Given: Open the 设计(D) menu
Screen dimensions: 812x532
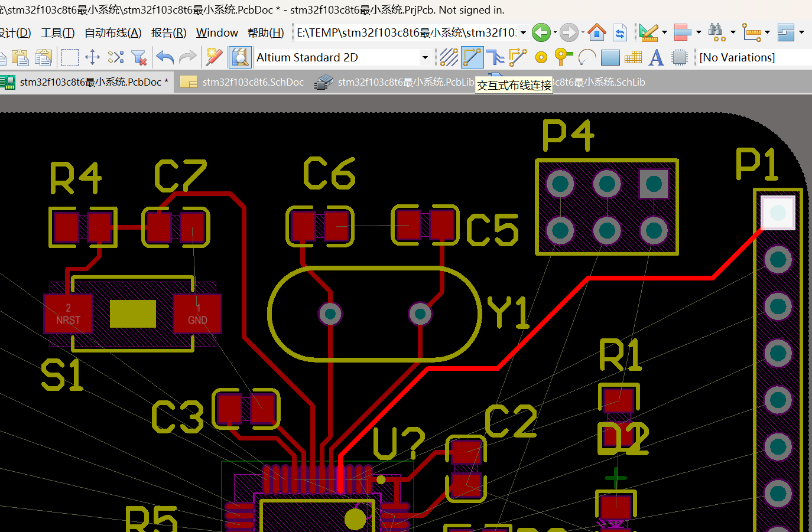Looking at the screenshot, I should coord(15,32).
